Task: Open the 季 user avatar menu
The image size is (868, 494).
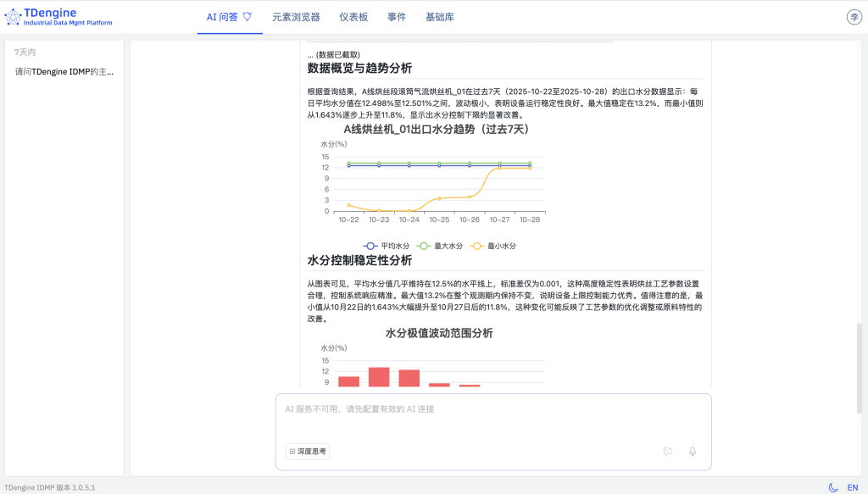Action: (854, 15)
